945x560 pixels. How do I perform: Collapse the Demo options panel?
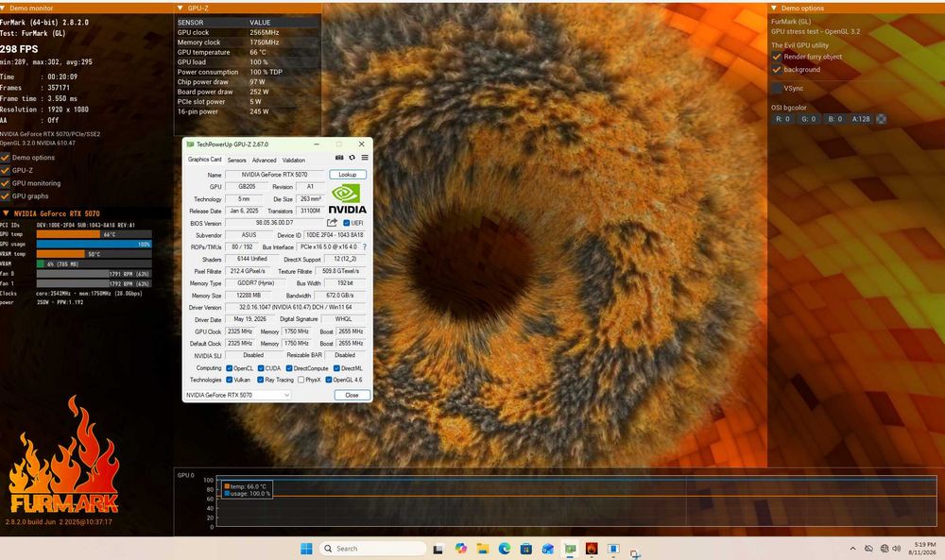pos(774,8)
